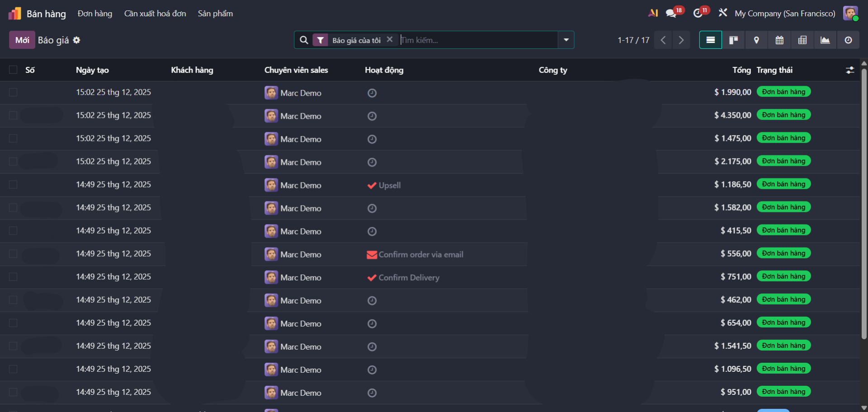Open the map view
The image size is (868, 412).
point(756,40)
